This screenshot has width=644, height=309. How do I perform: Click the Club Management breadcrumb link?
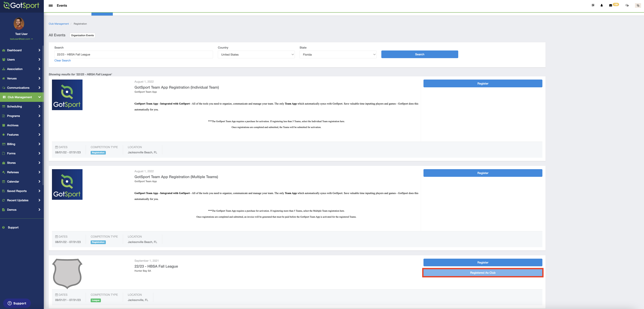pyautogui.click(x=59, y=24)
